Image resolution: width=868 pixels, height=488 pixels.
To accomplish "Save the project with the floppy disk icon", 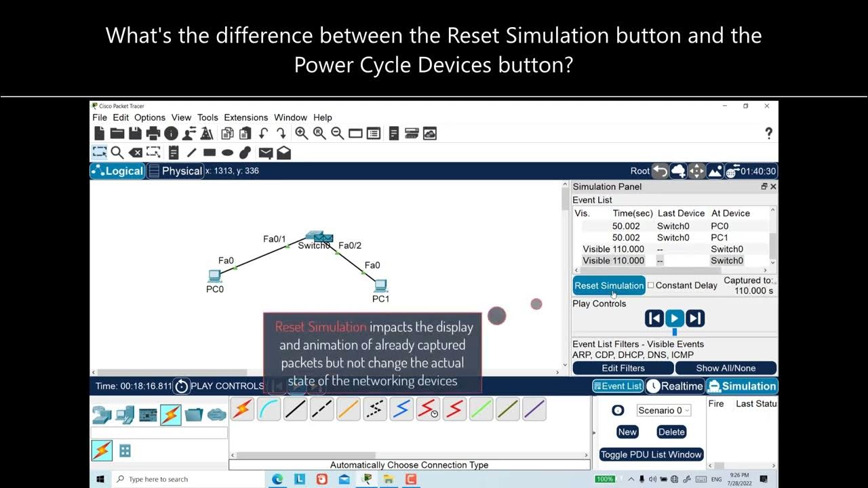I will pos(135,134).
